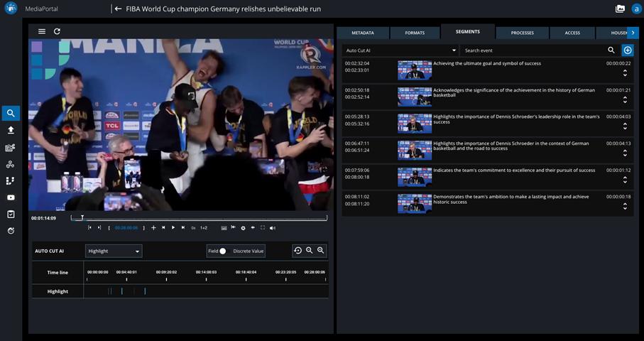Viewport: 644px width, 341px height.
Task: Open the search page in left sidebar
Action: click(11, 113)
